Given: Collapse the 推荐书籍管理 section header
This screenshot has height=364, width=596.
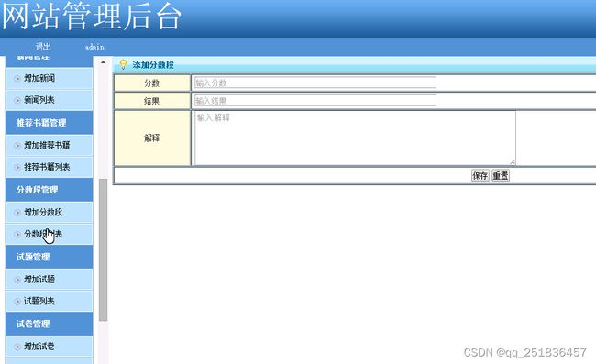Looking at the screenshot, I should pyautogui.click(x=49, y=123).
